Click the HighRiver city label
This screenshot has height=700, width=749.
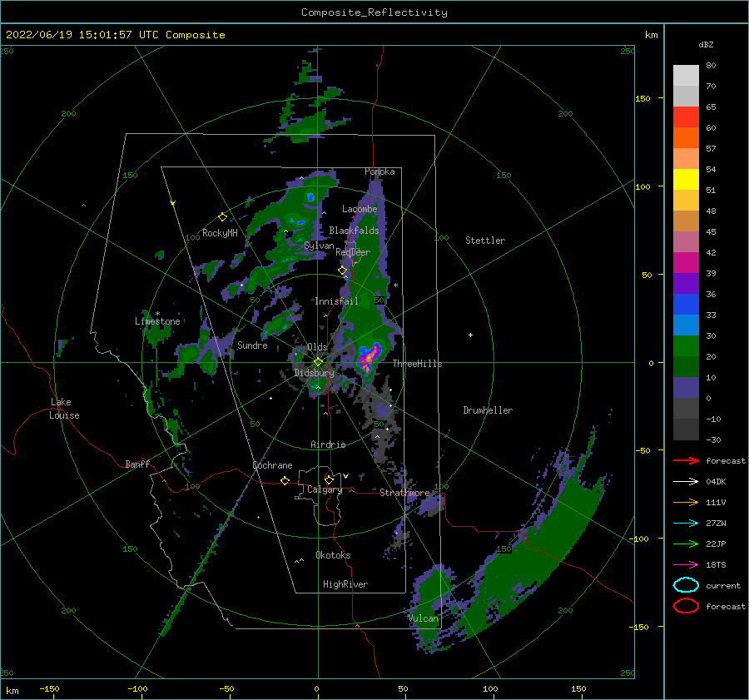click(x=345, y=584)
